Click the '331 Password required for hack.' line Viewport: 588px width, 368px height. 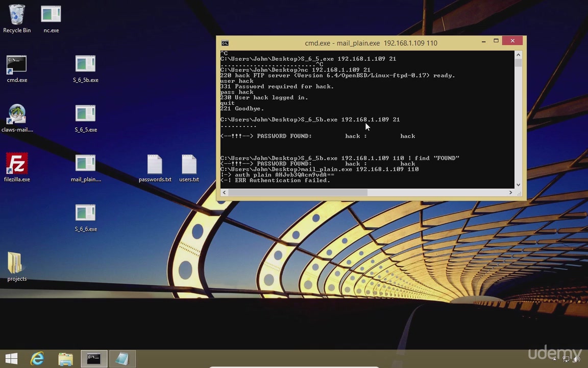277,86
